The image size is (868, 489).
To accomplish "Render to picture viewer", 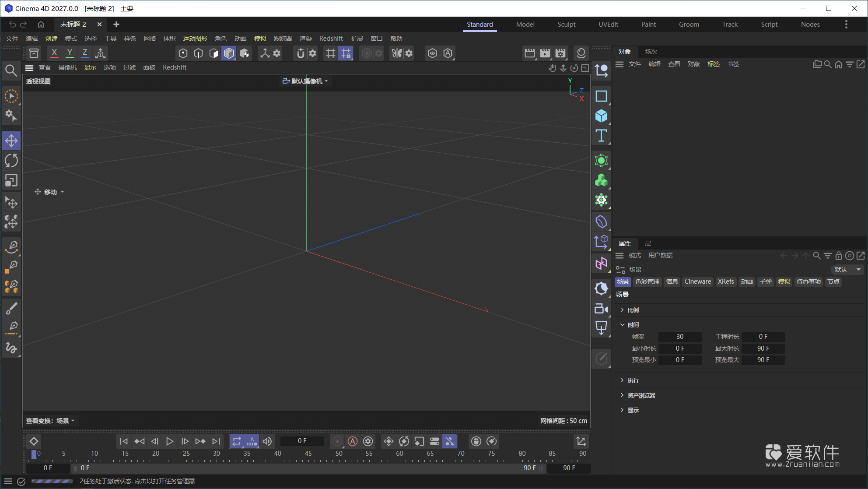I will [x=545, y=53].
